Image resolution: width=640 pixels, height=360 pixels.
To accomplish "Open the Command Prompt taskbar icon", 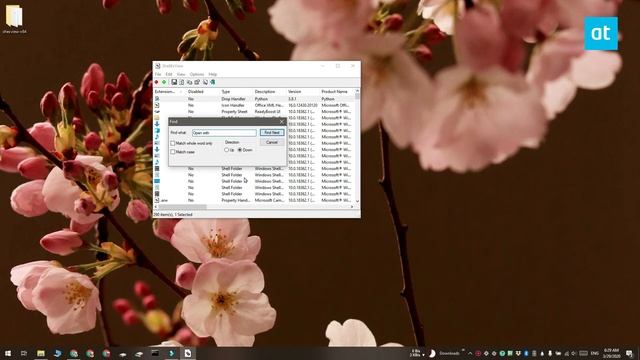I will [155, 353].
